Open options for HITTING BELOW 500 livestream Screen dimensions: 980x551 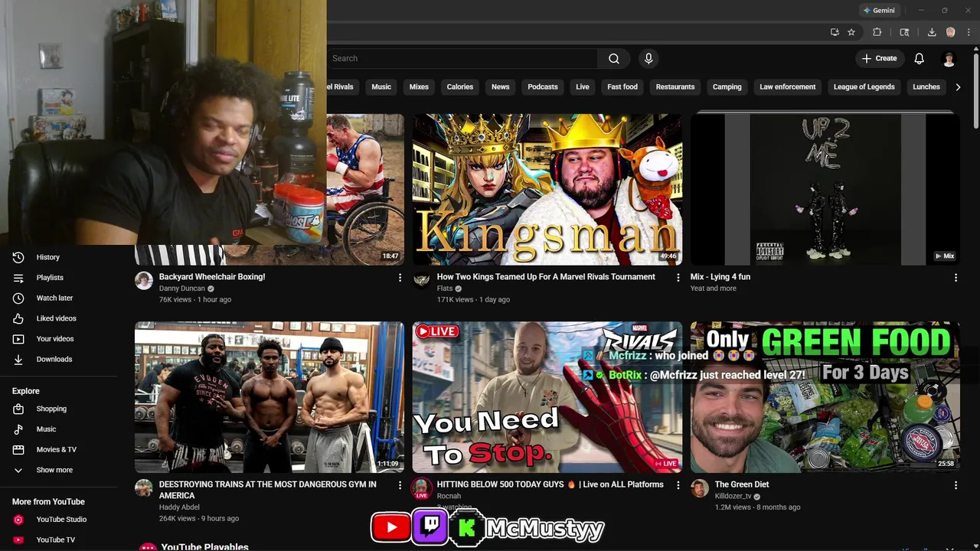pos(678,485)
